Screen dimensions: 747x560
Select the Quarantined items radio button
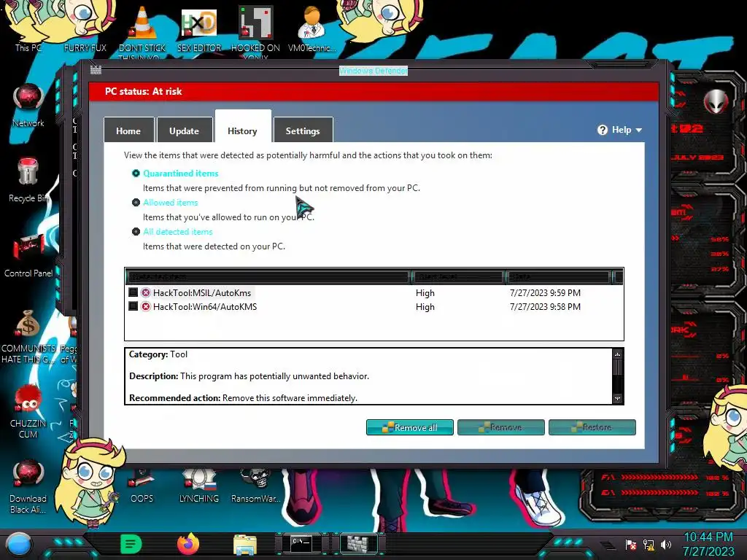pyautogui.click(x=136, y=174)
